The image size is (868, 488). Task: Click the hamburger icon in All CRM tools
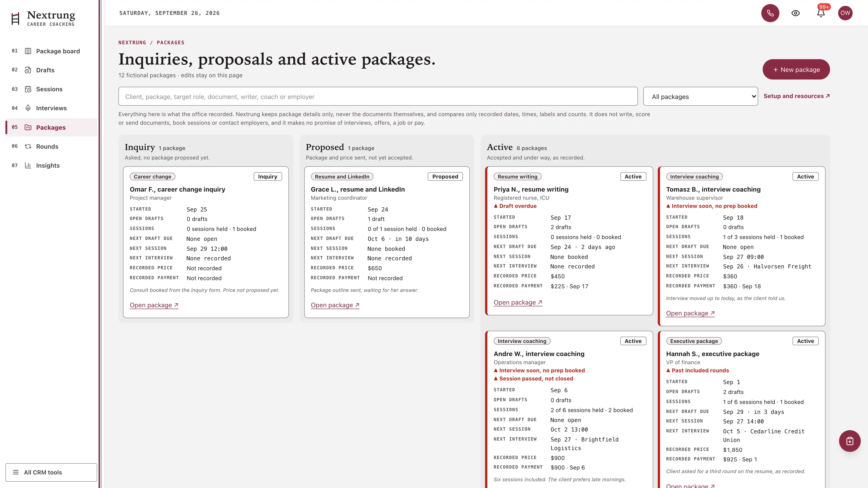pyautogui.click(x=16, y=472)
